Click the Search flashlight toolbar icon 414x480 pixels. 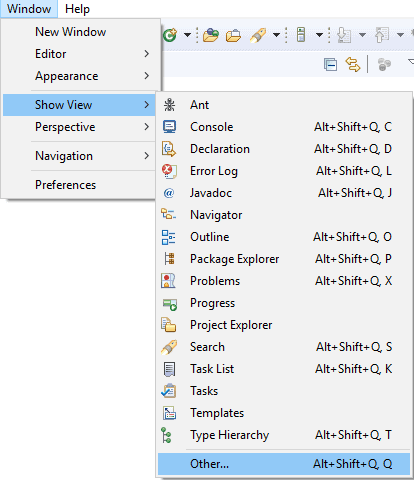(258, 35)
